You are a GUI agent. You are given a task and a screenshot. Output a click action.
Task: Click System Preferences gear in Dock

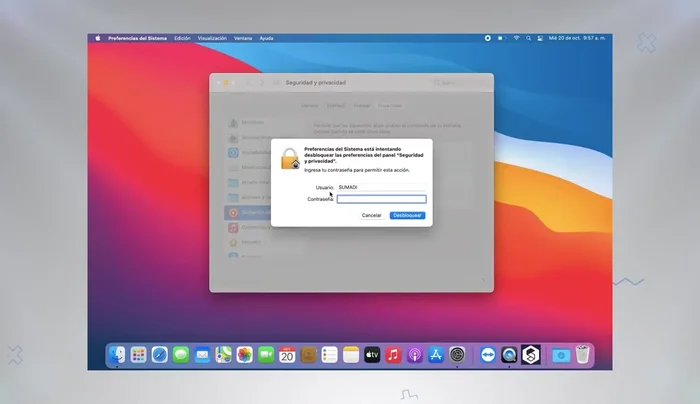457,354
